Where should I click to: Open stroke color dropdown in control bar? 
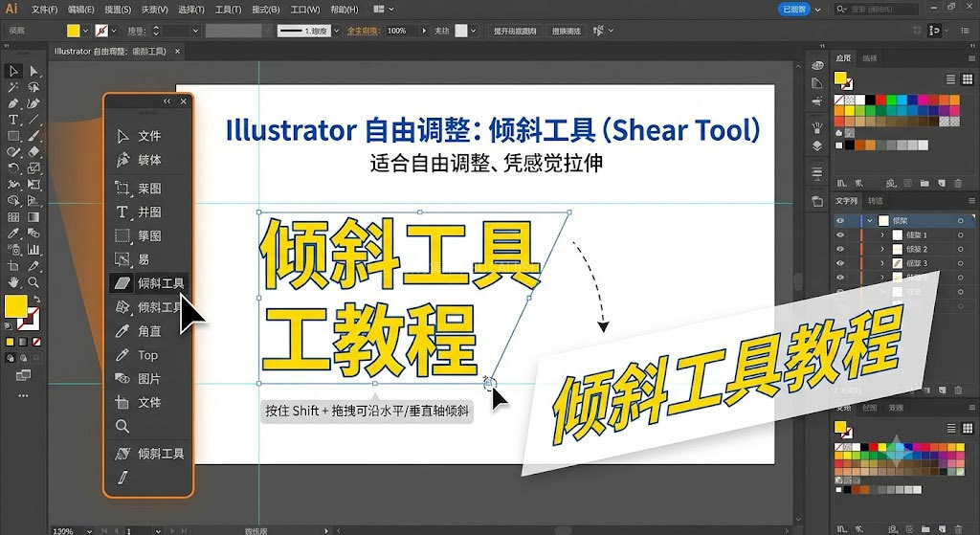click(x=114, y=31)
